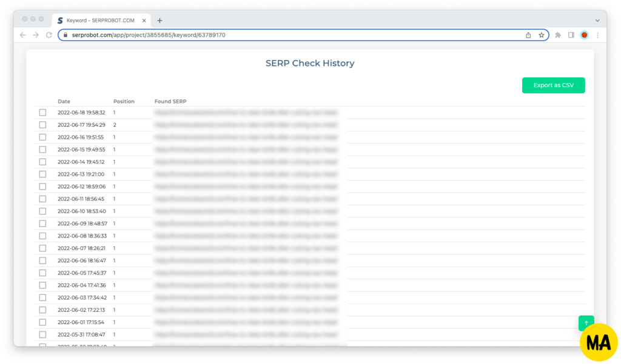Toggle the 2022-06-03 17:34:42 checkbox
Viewport: 621px width, 364px height.
(43, 298)
